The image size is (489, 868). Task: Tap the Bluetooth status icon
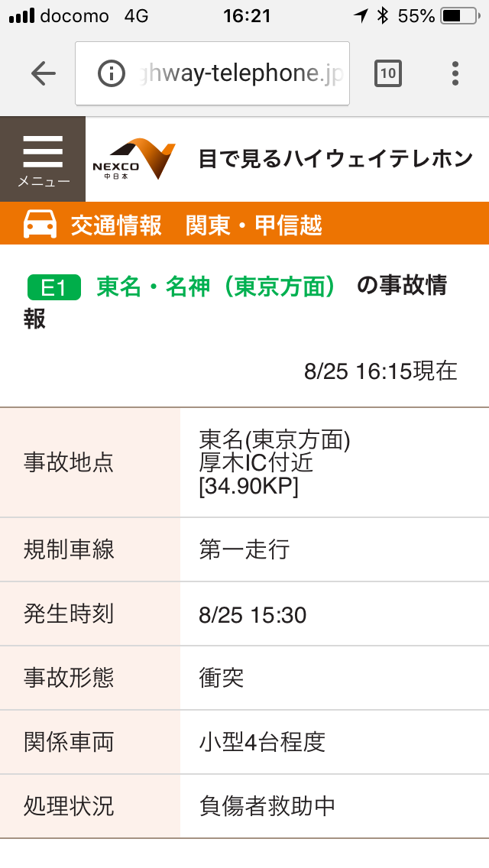point(383,15)
